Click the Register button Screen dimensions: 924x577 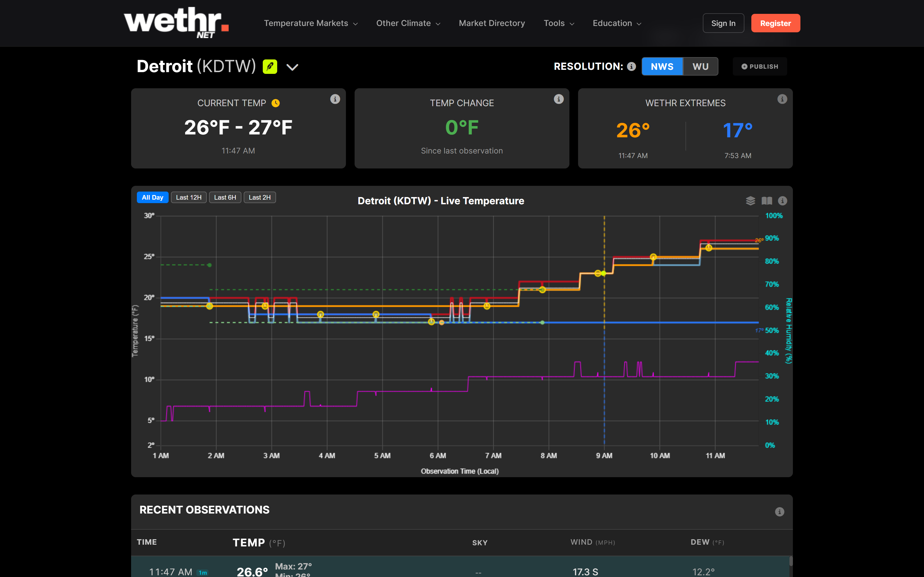[776, 23]
